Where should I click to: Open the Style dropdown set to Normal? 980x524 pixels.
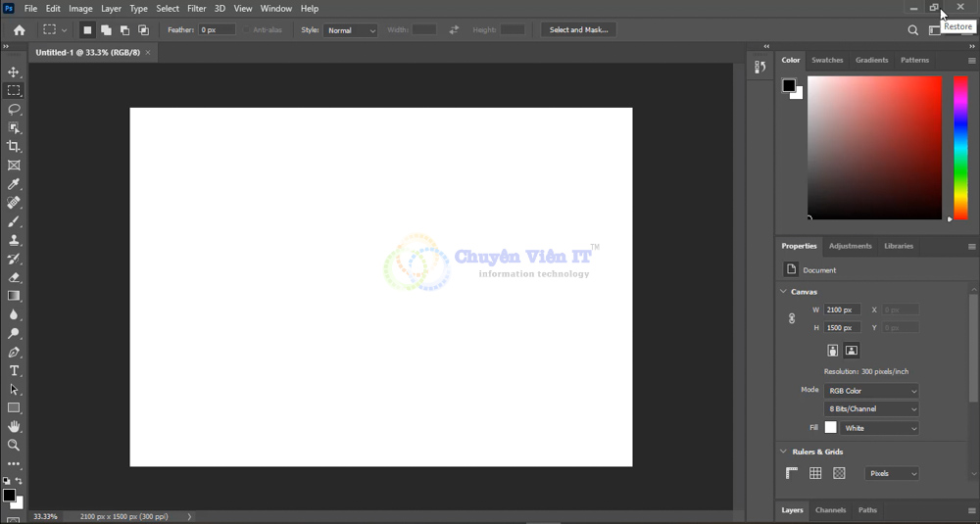pos(351,30)
